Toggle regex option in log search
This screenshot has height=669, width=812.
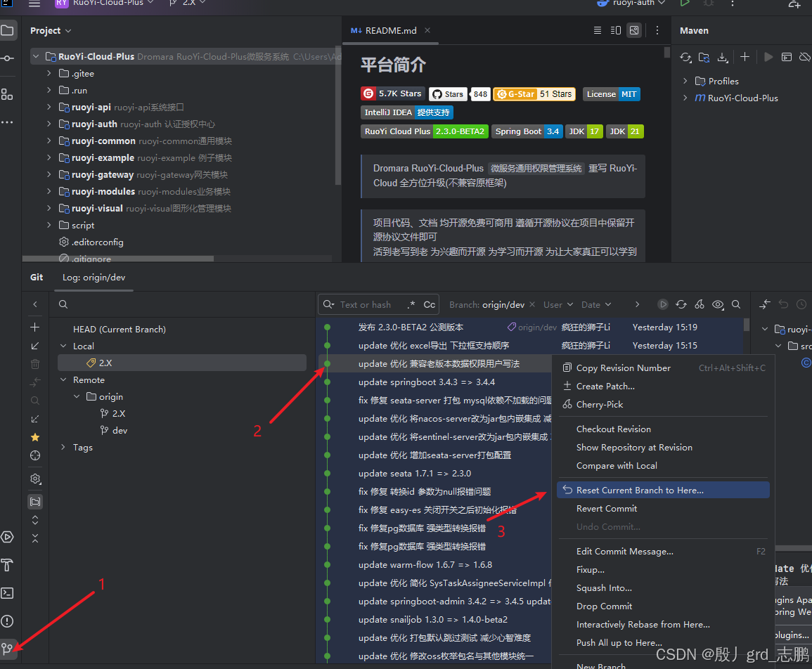click(411, 304)
